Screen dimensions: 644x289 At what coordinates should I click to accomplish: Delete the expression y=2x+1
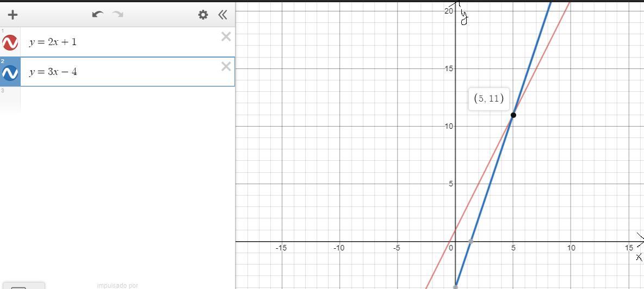click(226, 36)
